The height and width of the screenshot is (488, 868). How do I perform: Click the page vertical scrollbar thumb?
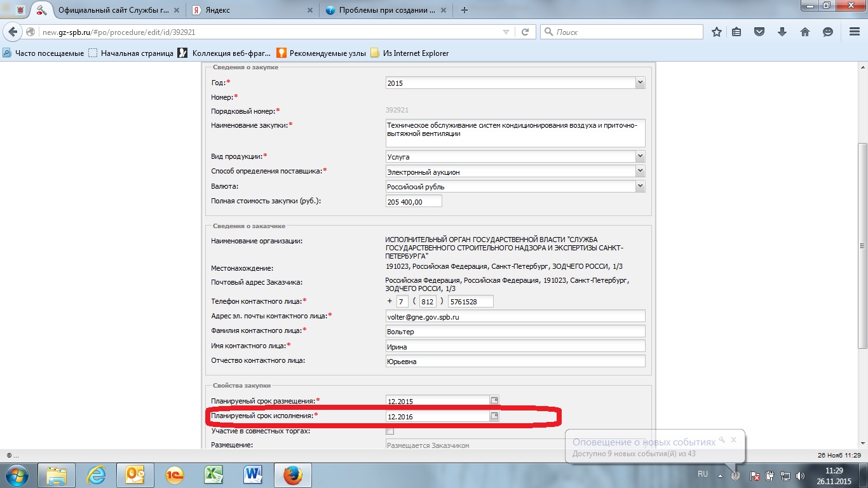point(862,245)
